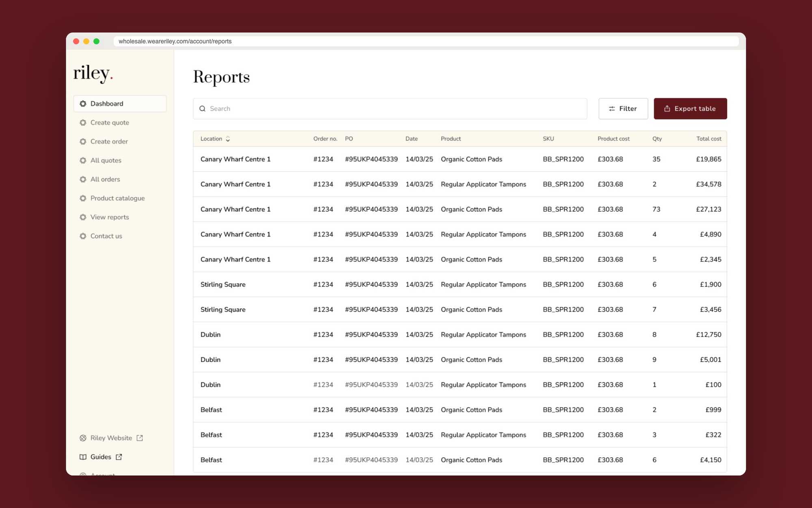Click the icon next to All orders
Image resolution: width=812 pixels, height=508 pixels.
point(83,179)
